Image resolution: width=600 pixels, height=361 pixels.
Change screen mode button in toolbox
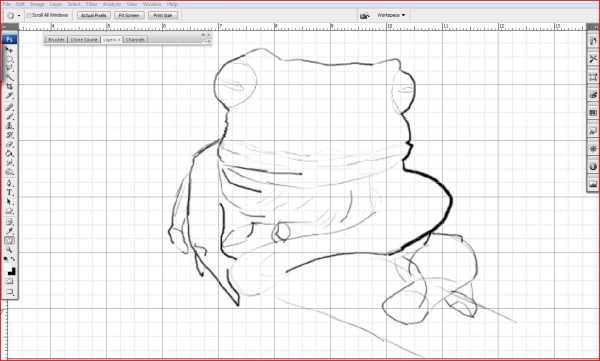(9, 292)
